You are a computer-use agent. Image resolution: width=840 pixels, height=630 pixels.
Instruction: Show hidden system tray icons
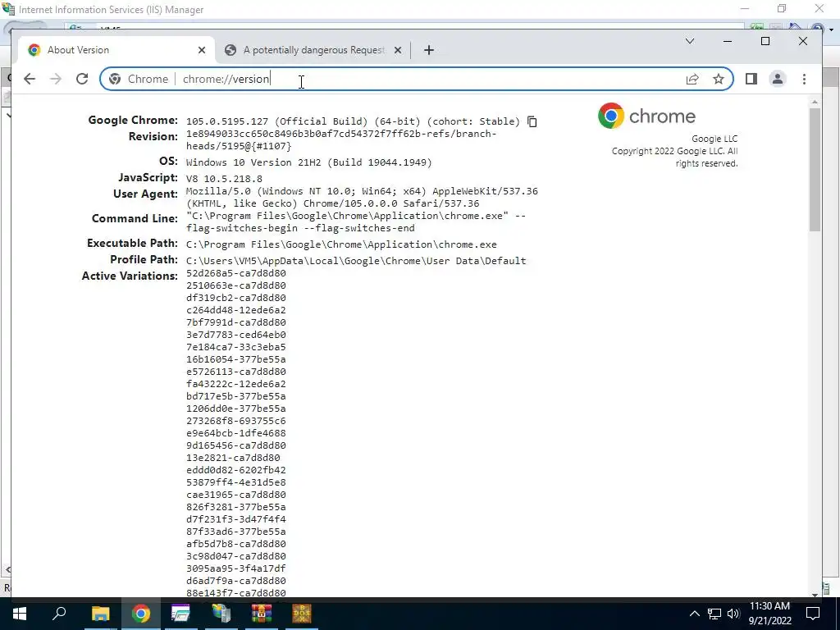[694, 614]
